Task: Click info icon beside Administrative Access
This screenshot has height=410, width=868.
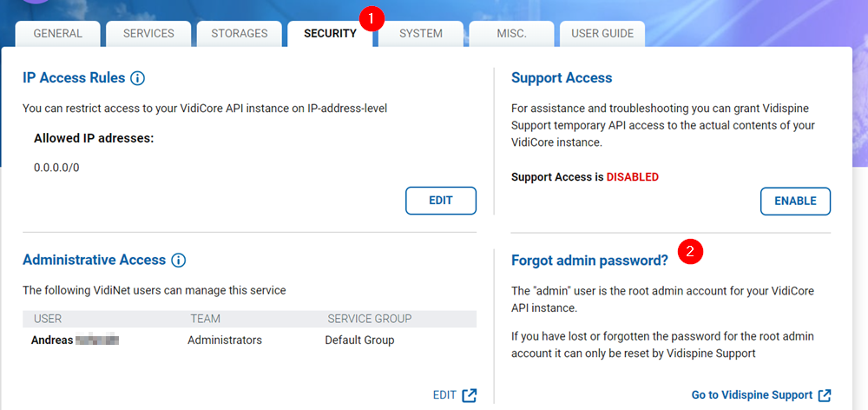Action: click(x=178, y=260)
